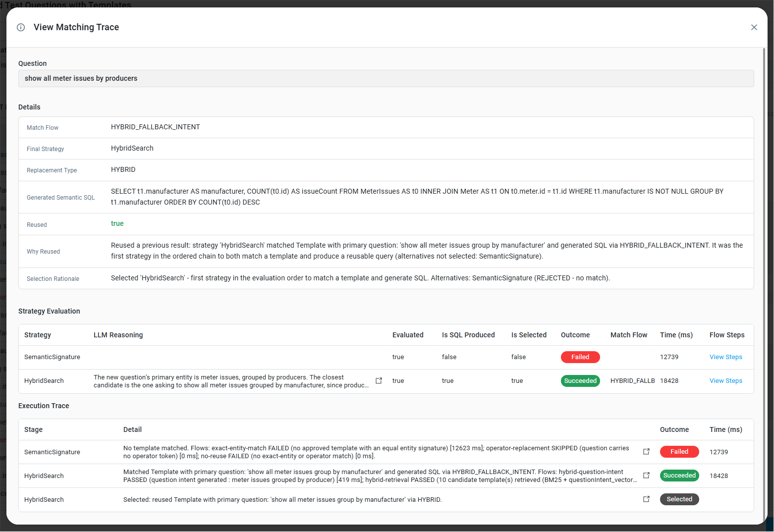This screenshot has height=532, width=774.
Task: Open View Steps for SemanticSignature strategy
Action: tap(725, 357)
